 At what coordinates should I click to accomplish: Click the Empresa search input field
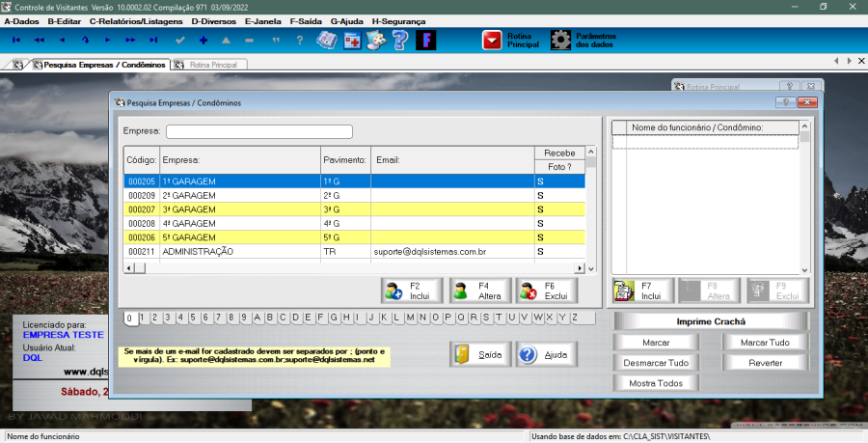pyautogui.click(x=258, y=132)
